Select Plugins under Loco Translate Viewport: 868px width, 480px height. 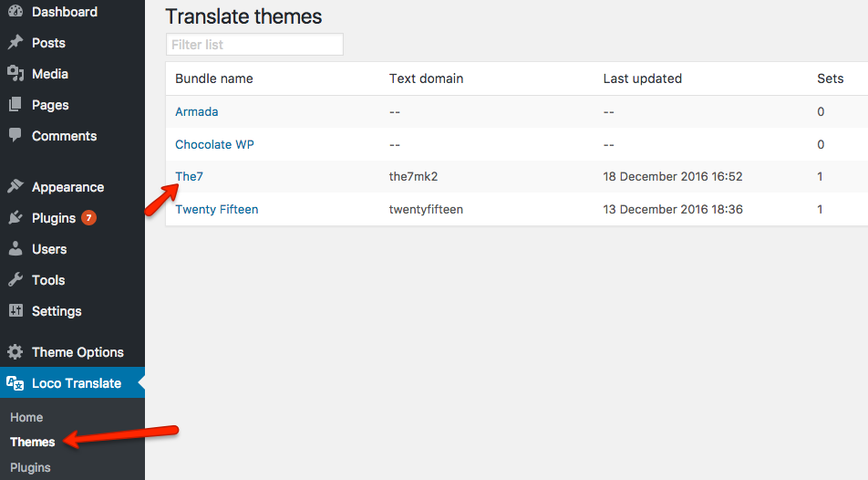tap(30, 467)
